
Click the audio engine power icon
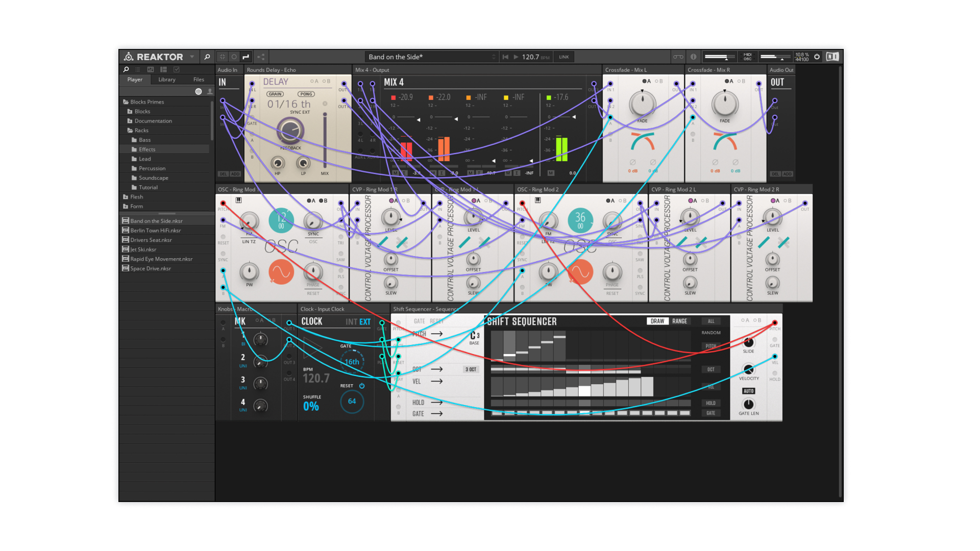click(x=817, y=57)
